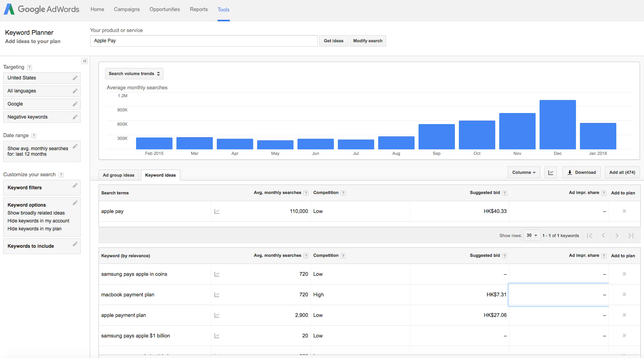This screenshot has height=358, width=644.
Task: Click Add all (474) button
Action: click(x=622, y=172)
